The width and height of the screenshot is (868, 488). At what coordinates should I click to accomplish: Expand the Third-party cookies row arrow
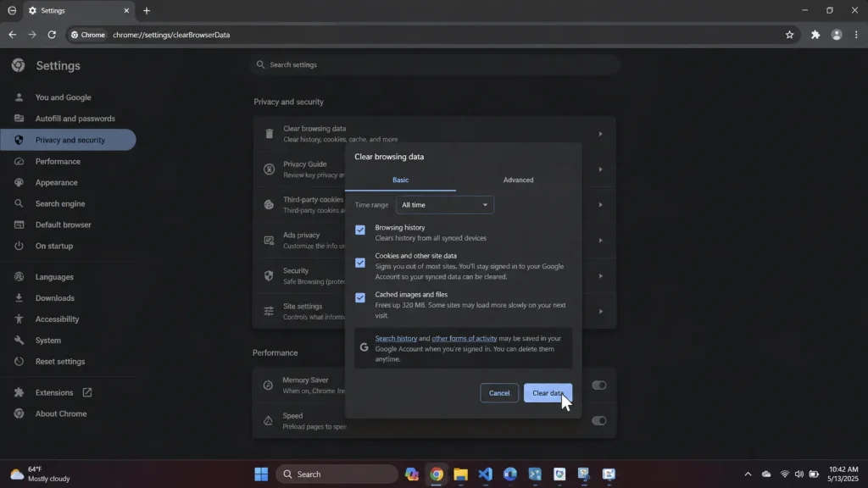(600, 205)
